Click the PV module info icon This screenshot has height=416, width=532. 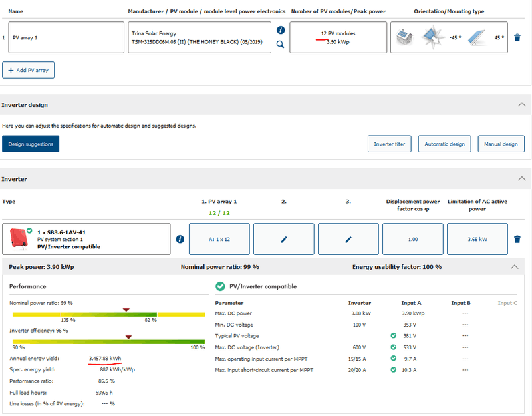click(x=281, y=31)
